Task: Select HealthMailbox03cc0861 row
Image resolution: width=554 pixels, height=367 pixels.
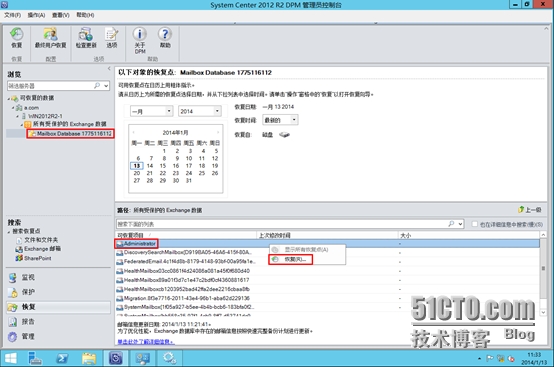Action: point(328,271)
